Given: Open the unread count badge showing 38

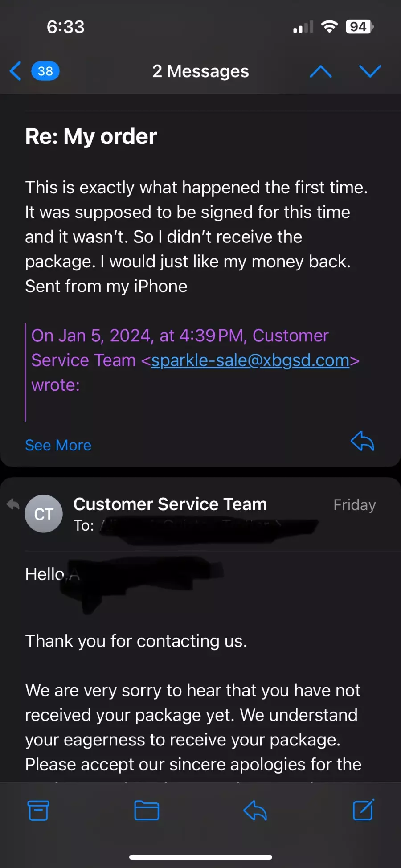Looking at the screenshot, I should tap(45, 71).
